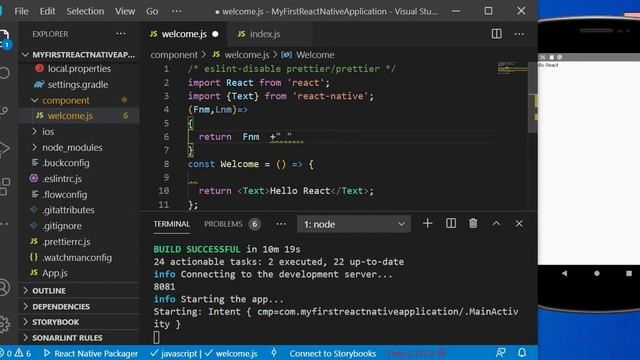This screenshot has width=640, height=360.
Task: Open the Manage gear icon
Action: pyautogui.click(x=4, y=324)
